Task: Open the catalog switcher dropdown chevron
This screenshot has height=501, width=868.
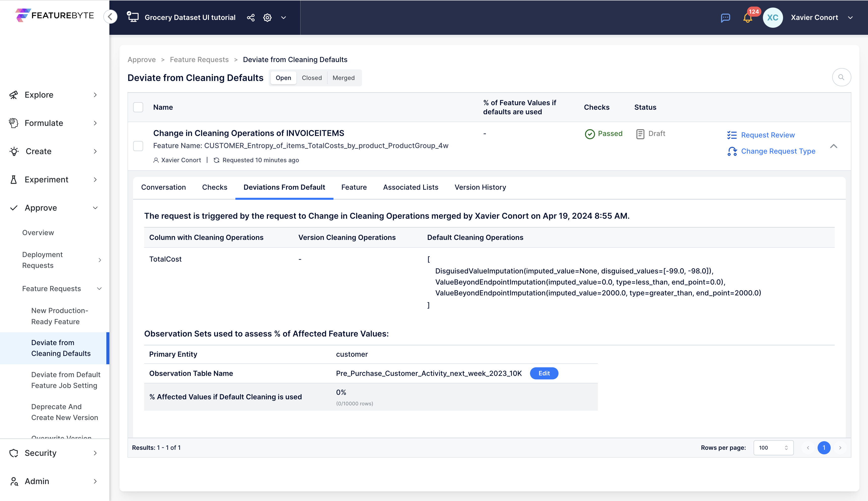Action: coord(284,18)
